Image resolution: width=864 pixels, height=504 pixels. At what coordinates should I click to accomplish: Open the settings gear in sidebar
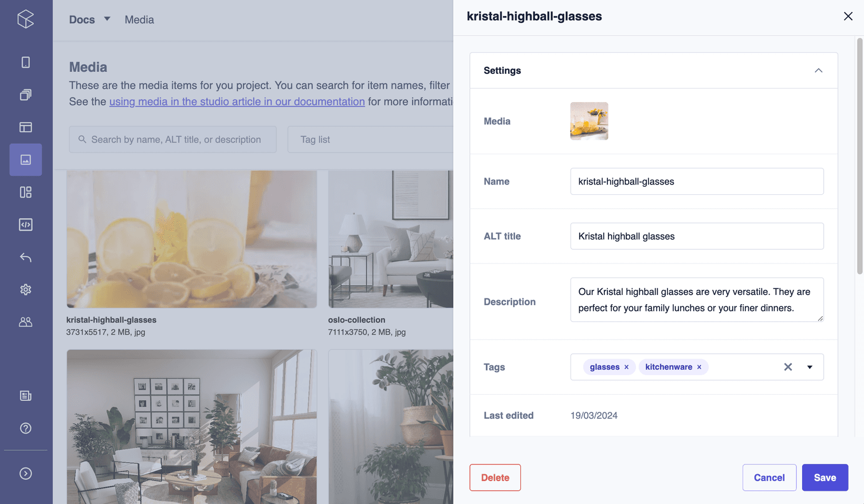(26, 289)
